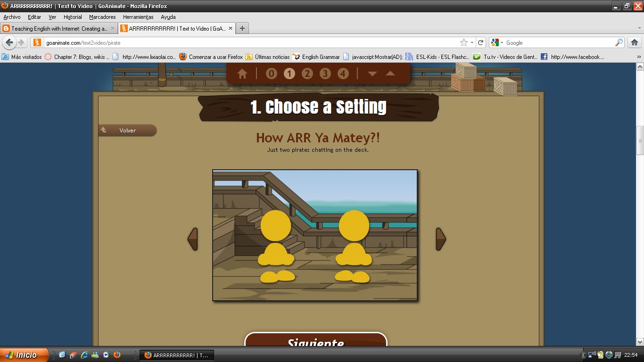Image resolution: width=644 pixels, height=362 pixels.
Task: Click the up arrow in step bar
Action: point(390,74)
